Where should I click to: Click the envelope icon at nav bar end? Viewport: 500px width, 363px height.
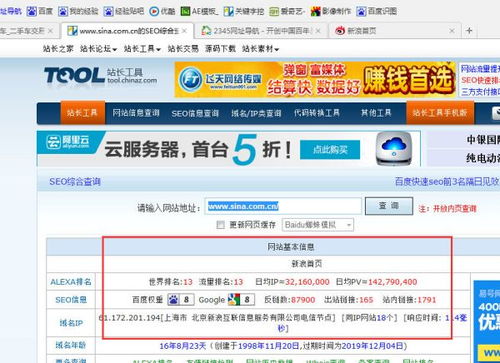(496, 113)
